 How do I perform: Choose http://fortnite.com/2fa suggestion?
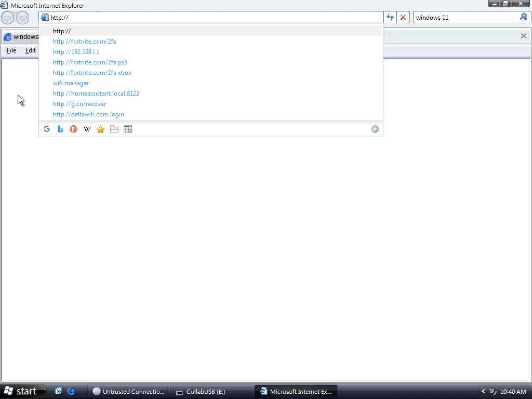pos(211,42)
